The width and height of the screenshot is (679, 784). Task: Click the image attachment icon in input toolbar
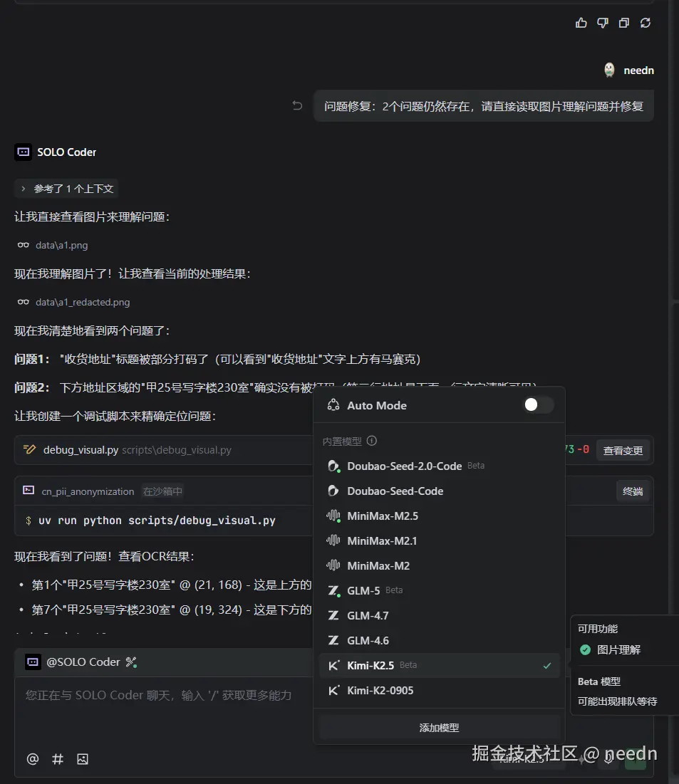coord(83,759)
